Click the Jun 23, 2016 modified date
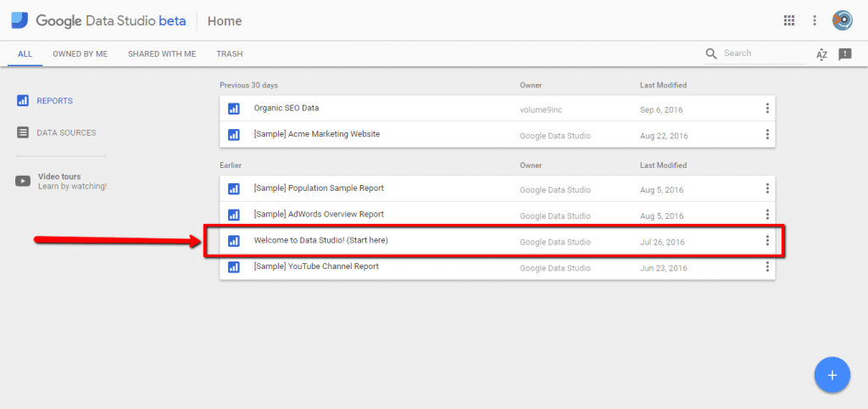The height and width of the screenshot is (409, 868). (664, 268)
